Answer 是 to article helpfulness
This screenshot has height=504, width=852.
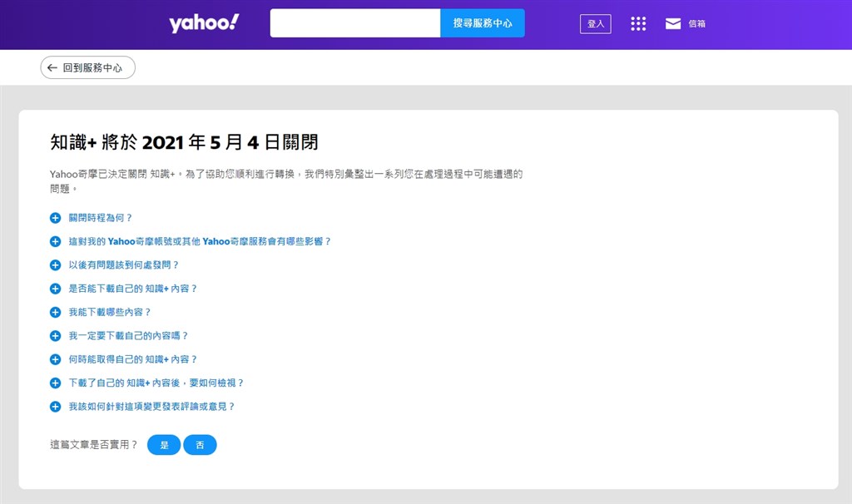tap(164, 445)
